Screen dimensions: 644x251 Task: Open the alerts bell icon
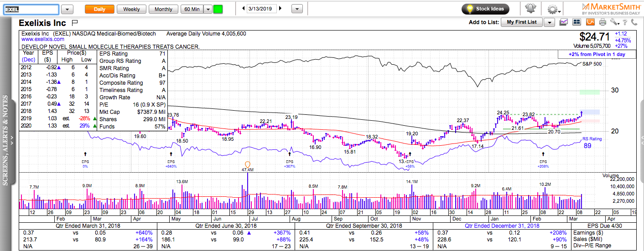(530, 9)
